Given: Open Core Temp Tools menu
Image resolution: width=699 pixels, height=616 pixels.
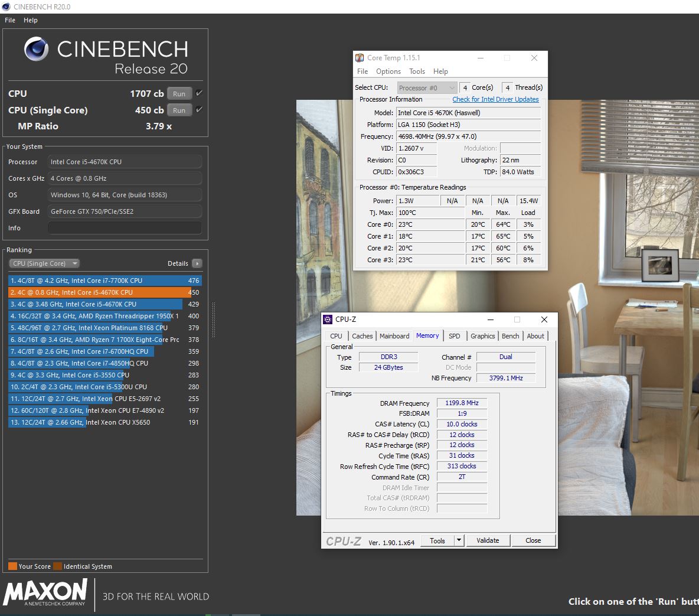Looking at the screenshot, I should coord(417,71).
